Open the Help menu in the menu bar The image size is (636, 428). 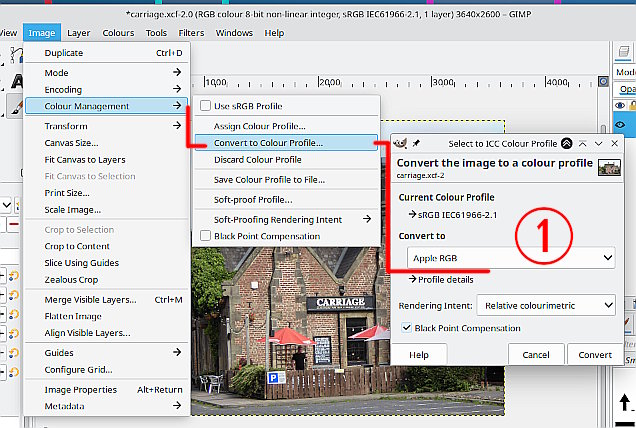point(274,33)
